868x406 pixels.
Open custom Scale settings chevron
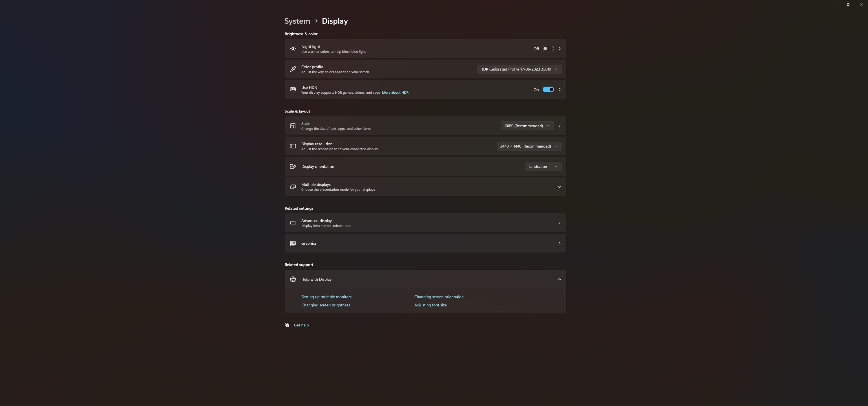click(559, 126)
